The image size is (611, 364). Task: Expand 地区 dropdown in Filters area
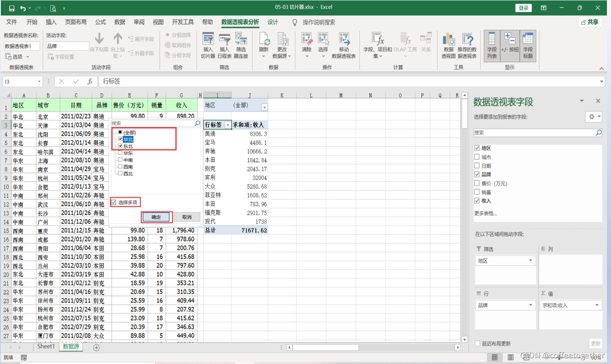pyautogui.click(x=531, y=260)
